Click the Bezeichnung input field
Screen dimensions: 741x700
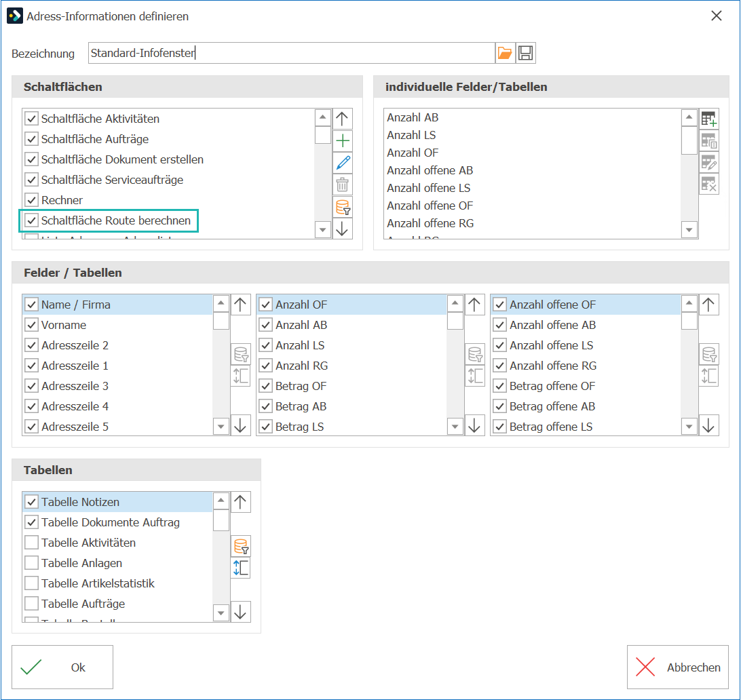coord(292,53)
